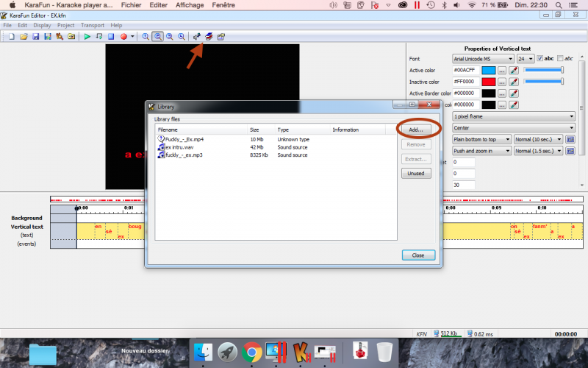The image size is (588, 368).
Task: Adjust the Active color opacity slider
Action: click(544, 70)
